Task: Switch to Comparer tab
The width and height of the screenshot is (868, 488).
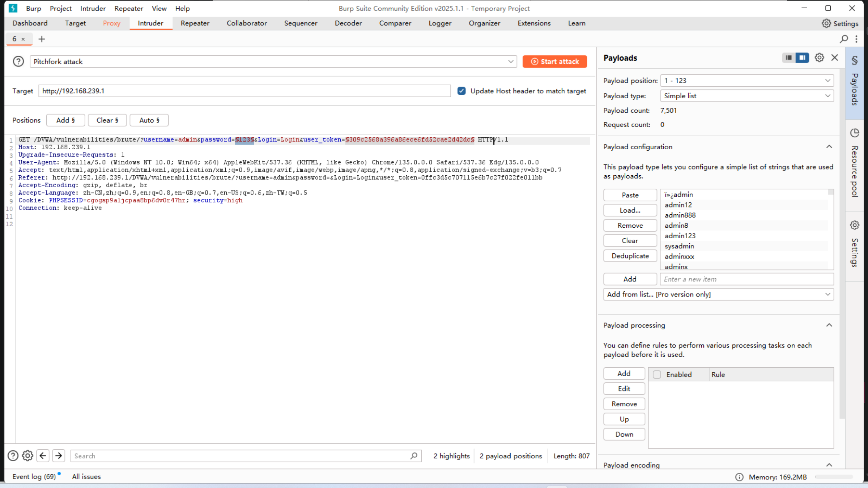Action: tap(395, 23)
